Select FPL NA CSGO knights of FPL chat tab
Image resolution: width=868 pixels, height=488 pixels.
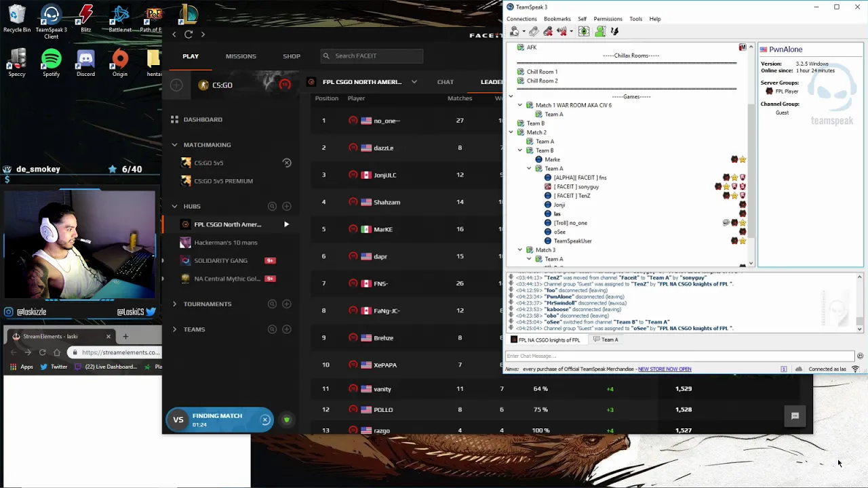(x=547, y=340)
